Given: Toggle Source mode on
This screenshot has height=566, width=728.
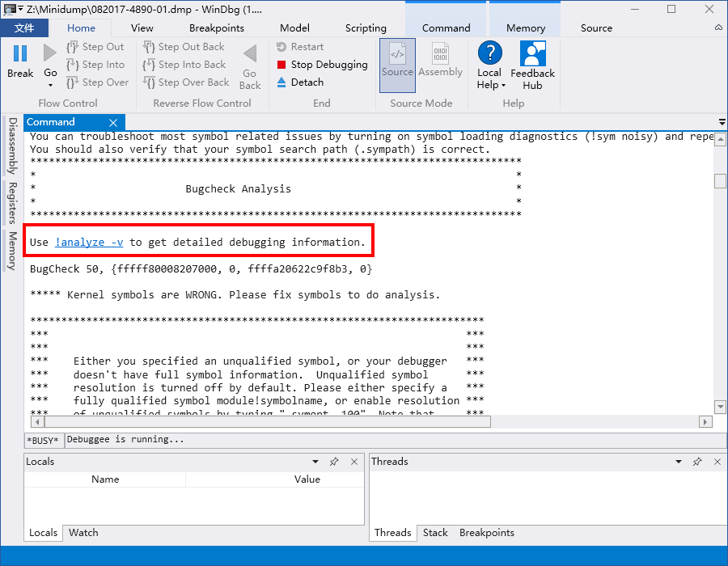Looking at the screenshot, I should coord(397,55).
